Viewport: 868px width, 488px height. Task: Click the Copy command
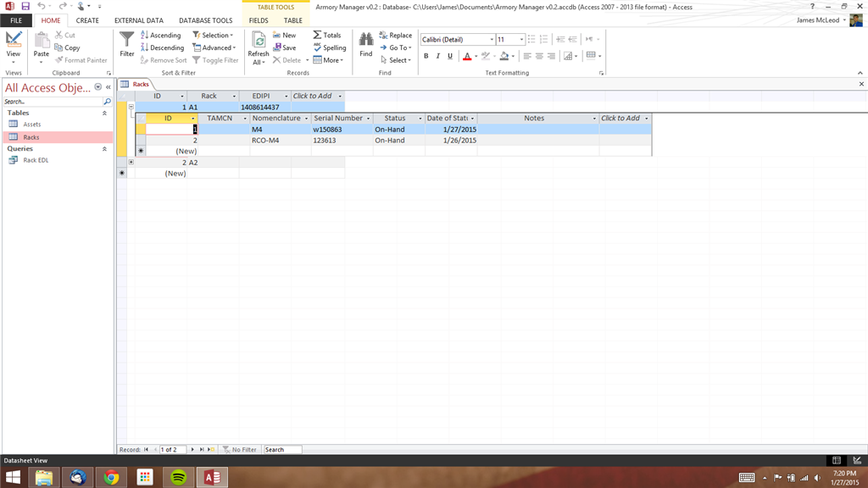point(67,47)
